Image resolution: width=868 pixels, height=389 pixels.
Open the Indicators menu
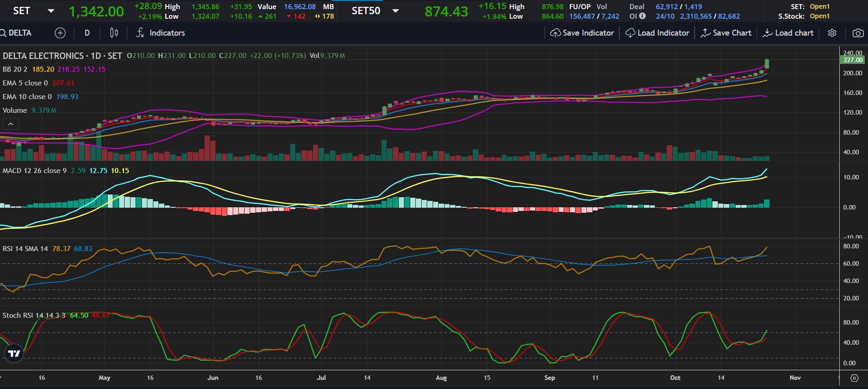point(161,33)
